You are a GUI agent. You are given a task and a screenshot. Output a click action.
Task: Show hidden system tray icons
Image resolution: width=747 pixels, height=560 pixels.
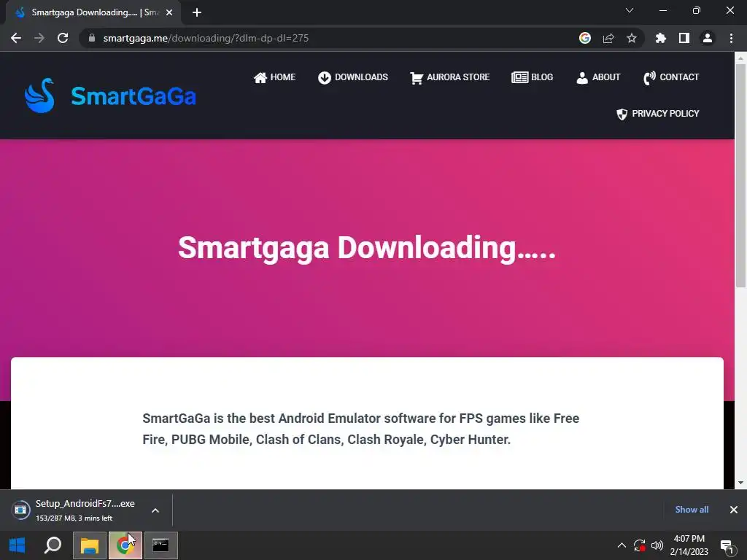tap(622, 545)
